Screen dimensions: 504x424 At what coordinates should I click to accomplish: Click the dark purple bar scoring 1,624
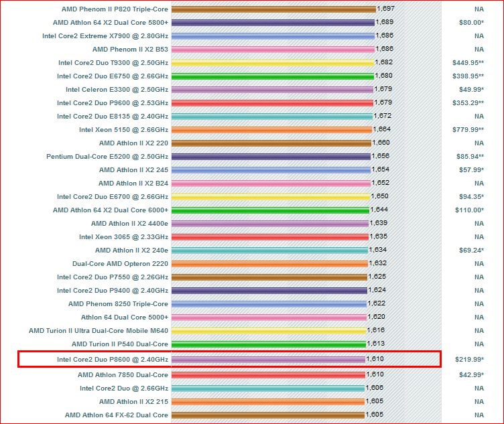(x=269, y=291)
